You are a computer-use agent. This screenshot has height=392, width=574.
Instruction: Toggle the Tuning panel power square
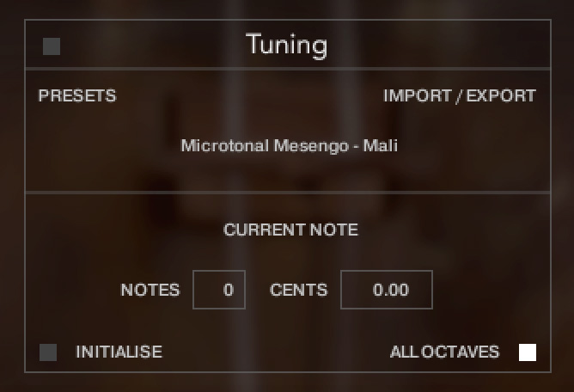point(52,46)
